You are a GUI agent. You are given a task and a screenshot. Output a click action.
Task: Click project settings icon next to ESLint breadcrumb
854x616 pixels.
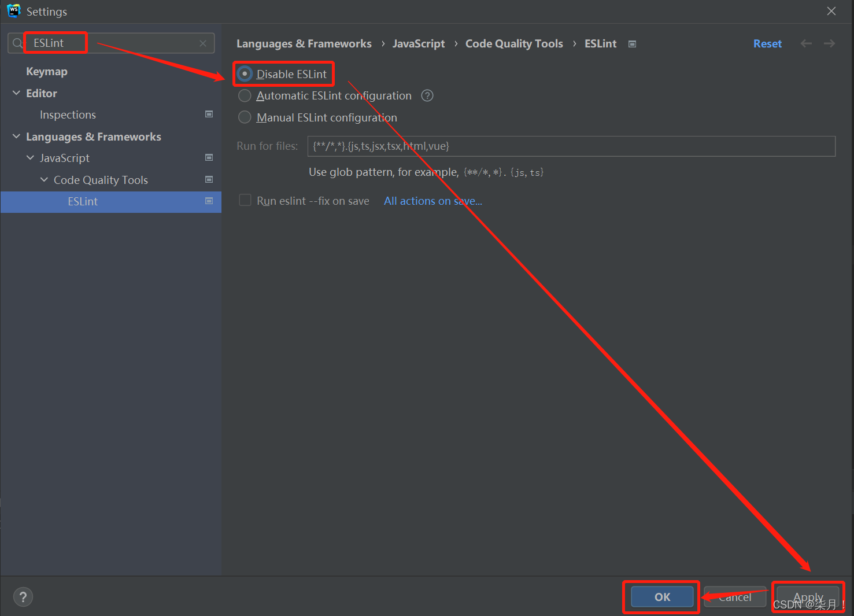[x=633, y=44]
